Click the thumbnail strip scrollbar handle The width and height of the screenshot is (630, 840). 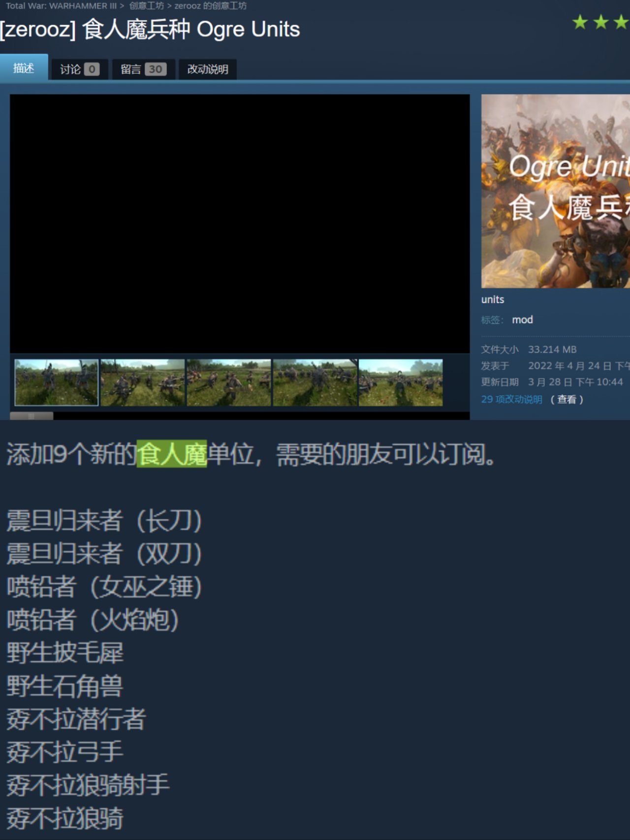pos(31,416)
